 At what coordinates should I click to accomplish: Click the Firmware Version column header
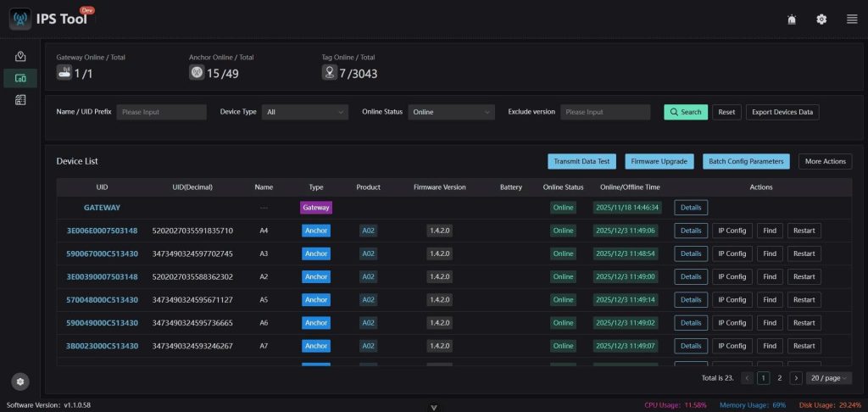tap(440, 187)
